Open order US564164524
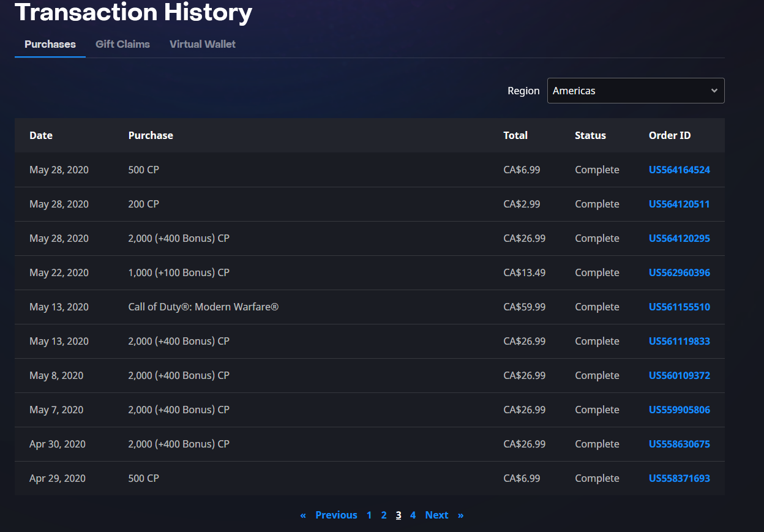 [679, 170]
